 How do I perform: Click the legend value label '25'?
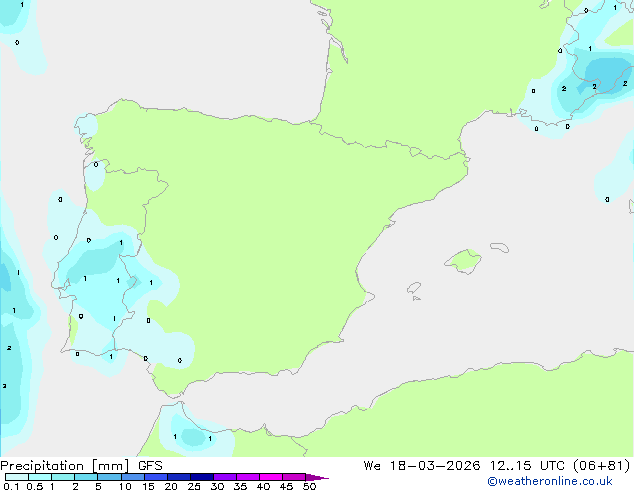194,486
